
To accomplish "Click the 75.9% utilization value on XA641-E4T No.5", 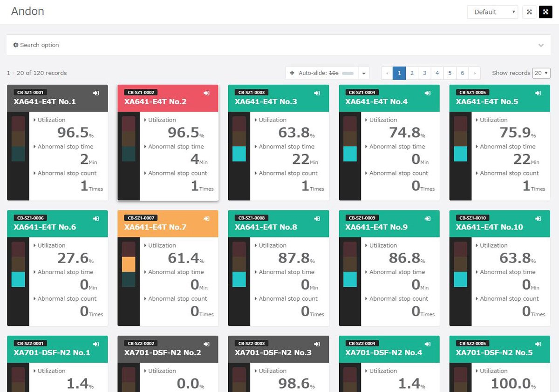I will pyautogui.click(x=518, y=133).
